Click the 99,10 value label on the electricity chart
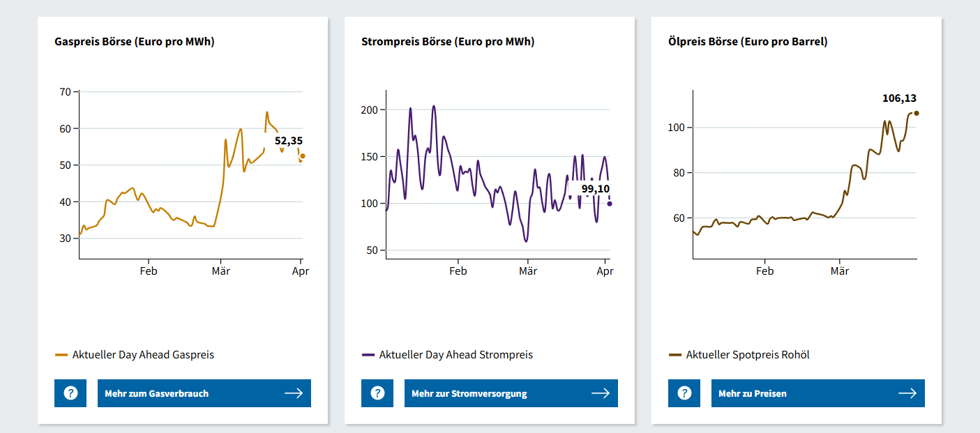980x433 pixels. [595, 188]
